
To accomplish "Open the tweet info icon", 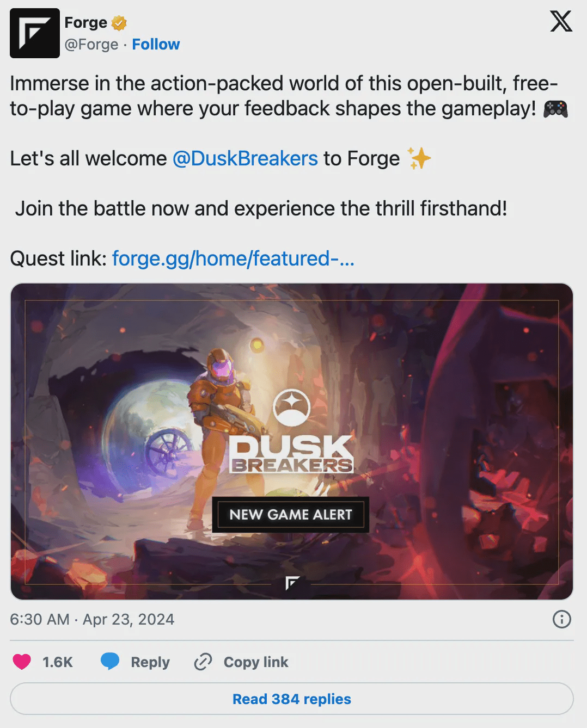I will pyautogui.click(x=561, y=619).
